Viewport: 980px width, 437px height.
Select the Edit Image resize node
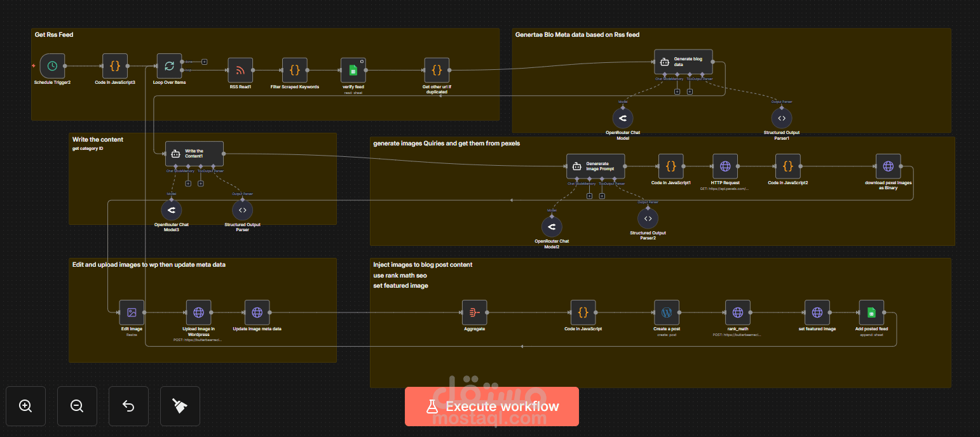132,313
